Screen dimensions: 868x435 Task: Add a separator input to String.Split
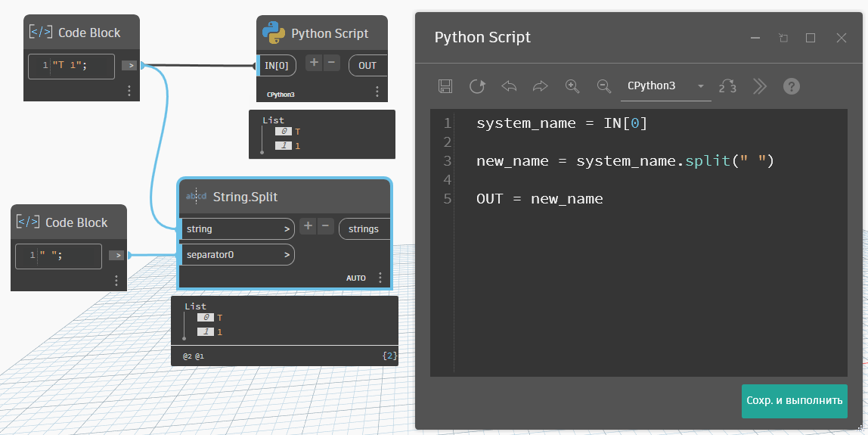pyautogui.click(x=308, y=226)
